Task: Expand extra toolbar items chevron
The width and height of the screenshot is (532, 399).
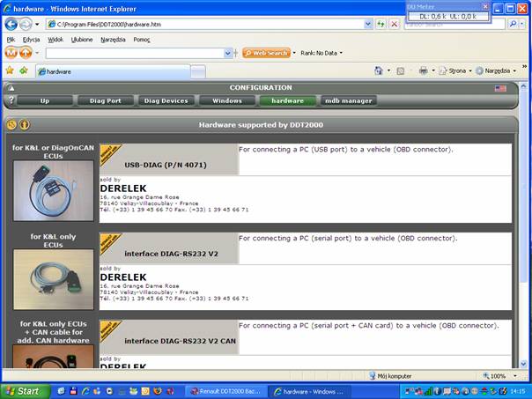Action: pos(524,66)
